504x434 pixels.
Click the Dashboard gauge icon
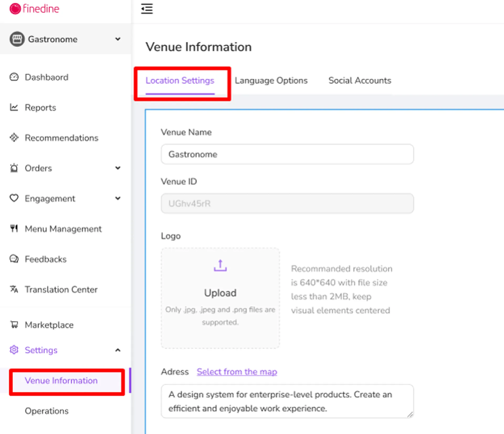pyautogui.click(x=14, y=77)
